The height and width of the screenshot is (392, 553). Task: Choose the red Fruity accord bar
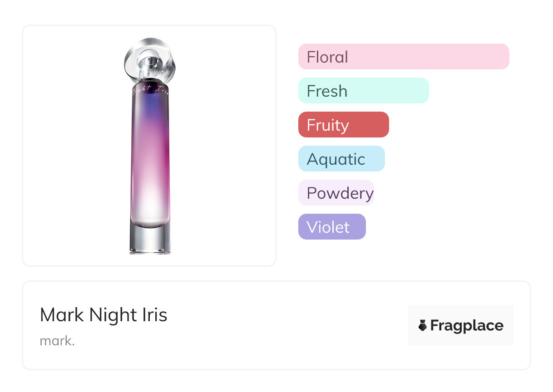tap(343, 125)
